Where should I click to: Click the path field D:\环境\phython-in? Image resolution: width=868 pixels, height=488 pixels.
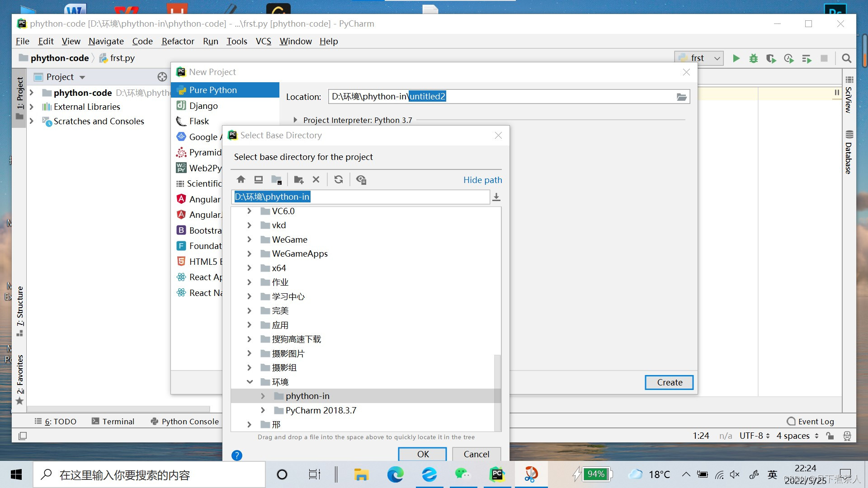click(x=360, y=197)
